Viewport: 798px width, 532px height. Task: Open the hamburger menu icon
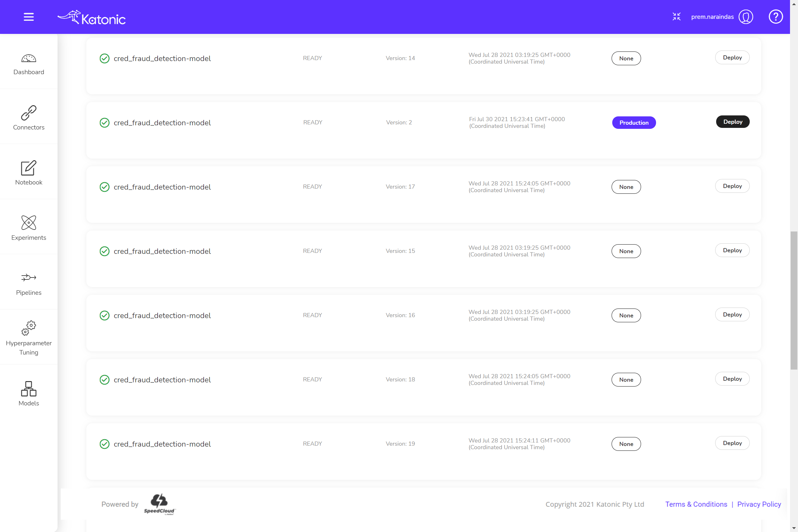pyautogui.click(x=28, y=17)
